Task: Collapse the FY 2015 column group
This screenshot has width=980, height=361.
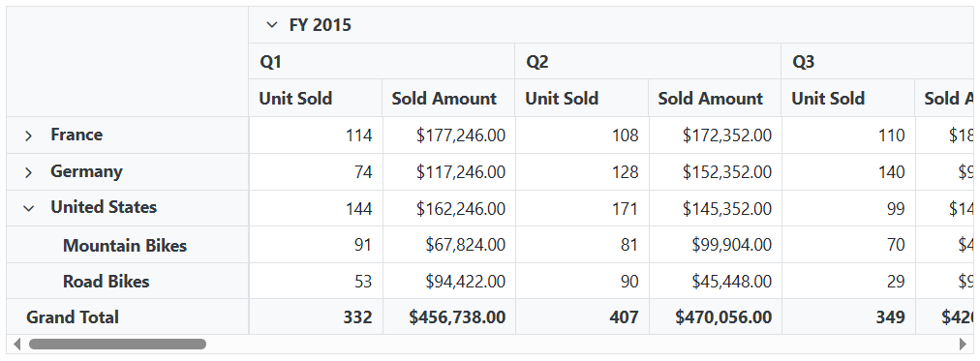Action: 271,25
